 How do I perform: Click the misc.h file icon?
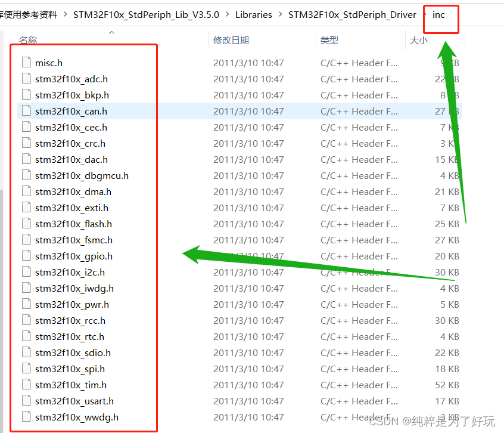(x=26, y=62)
